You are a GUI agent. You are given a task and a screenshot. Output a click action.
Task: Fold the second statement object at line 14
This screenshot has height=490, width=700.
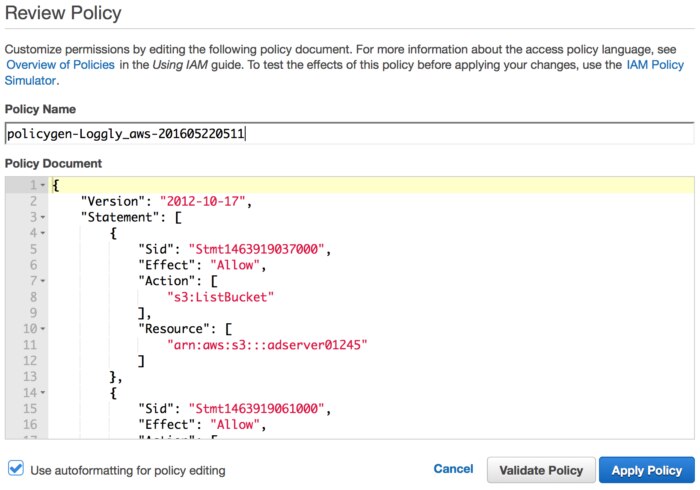coord(42,392)
